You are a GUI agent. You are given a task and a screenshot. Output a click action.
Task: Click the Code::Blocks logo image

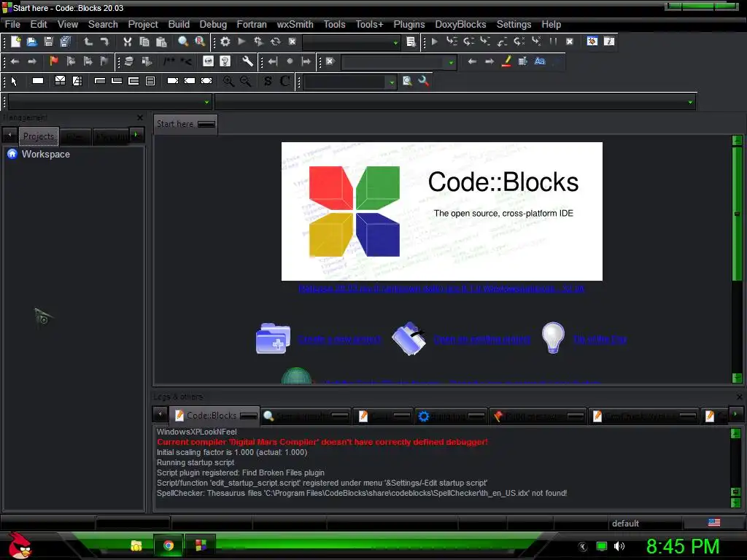(441, 211)
